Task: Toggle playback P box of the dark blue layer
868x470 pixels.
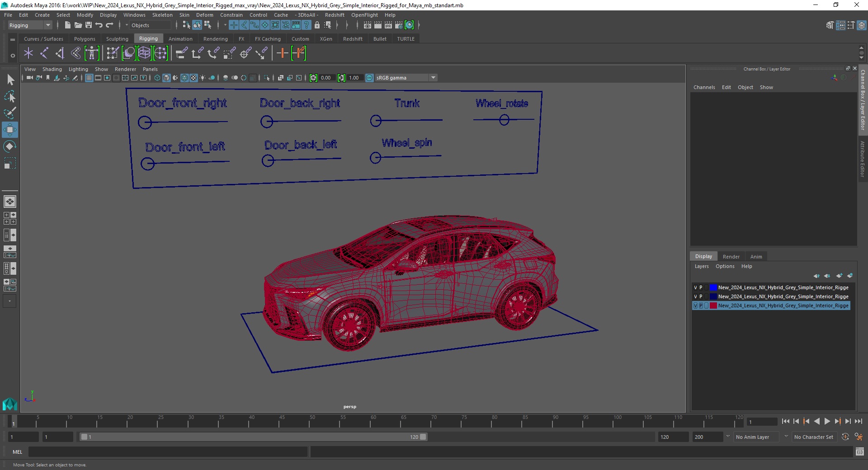Action: pos(701,296)
